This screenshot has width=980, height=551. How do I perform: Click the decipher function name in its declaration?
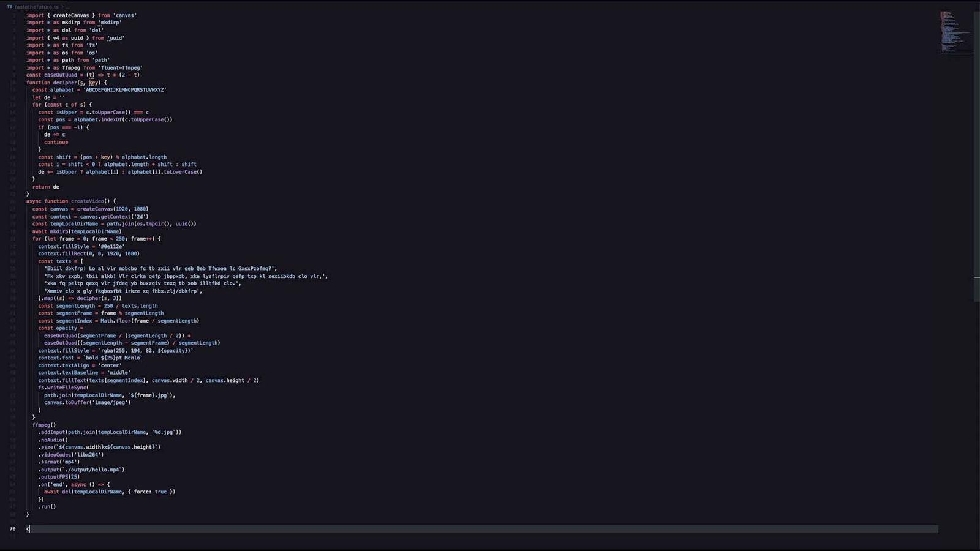[x=64, y=83]
